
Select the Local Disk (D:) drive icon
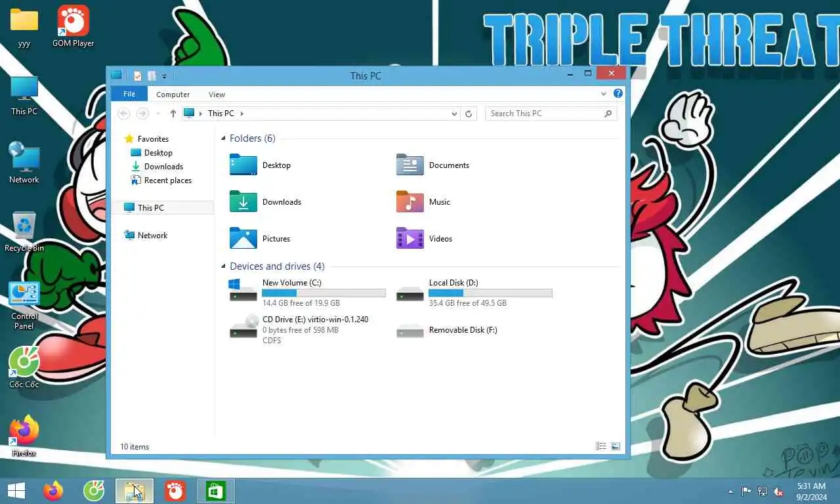[x=410, y=293]
